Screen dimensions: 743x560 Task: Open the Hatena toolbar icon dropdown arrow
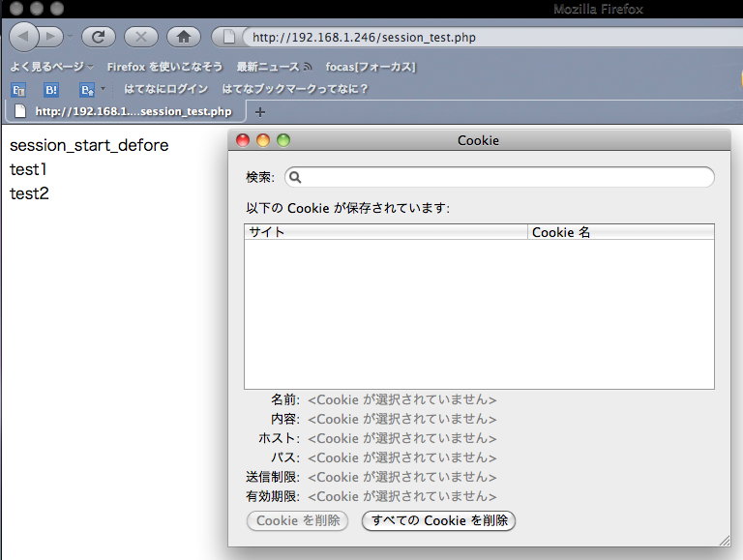[103, 89]
